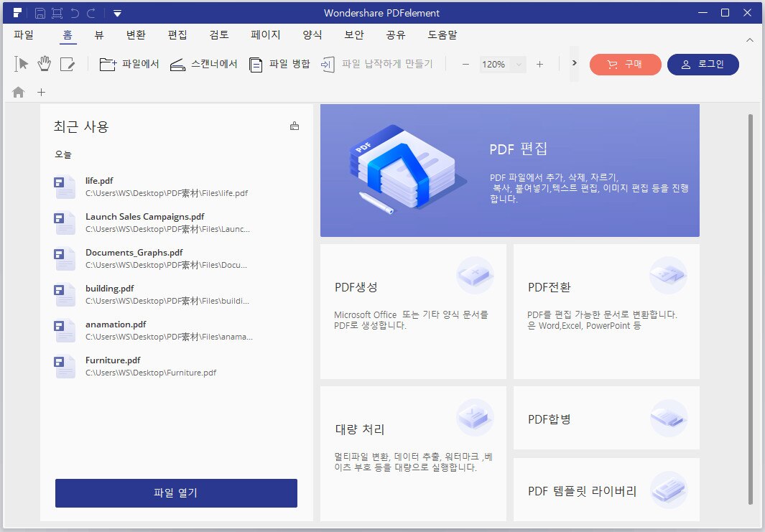Open the 도움말 ribbon tab
This screenshot has width=765, height=532.
pos(442,34)
